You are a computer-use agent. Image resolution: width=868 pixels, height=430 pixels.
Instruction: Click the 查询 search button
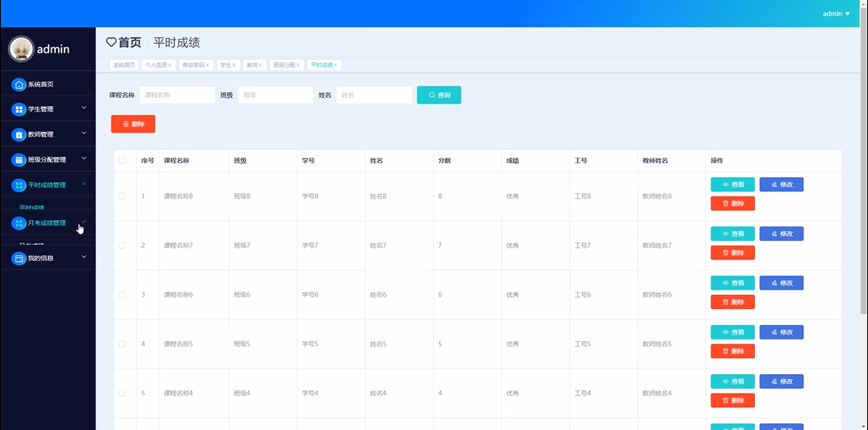(x=439, y=95)
